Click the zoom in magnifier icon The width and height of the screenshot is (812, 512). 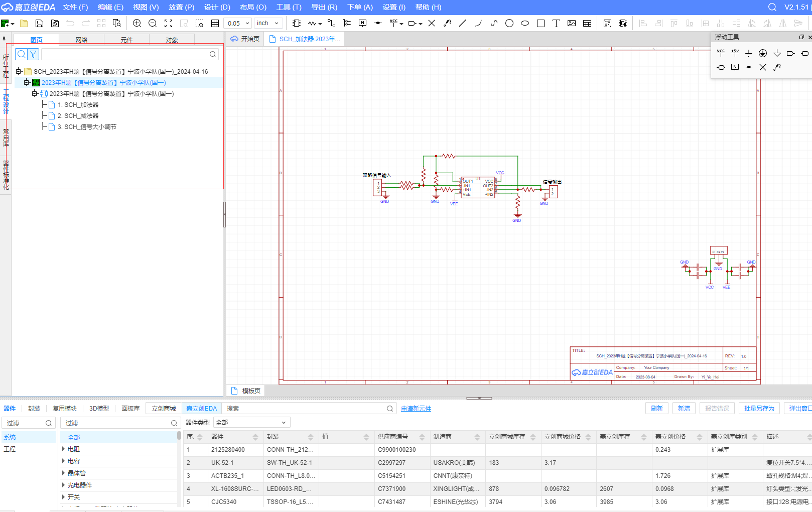pyautogui.click(x=137, y=23)
